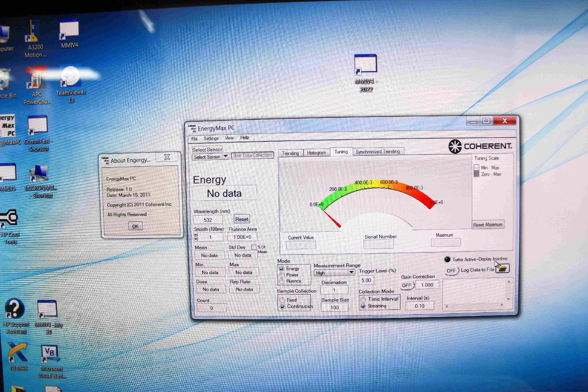The image size is (588, 392).
Task: Adjust the Smooth (100ms) stepper arrows
Action: (x=196, y=237)
